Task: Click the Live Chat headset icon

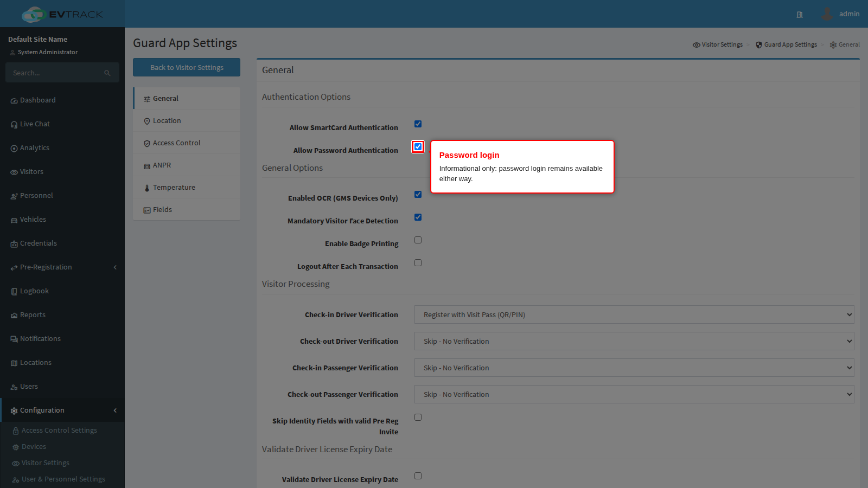Action: tap(14, 125)
